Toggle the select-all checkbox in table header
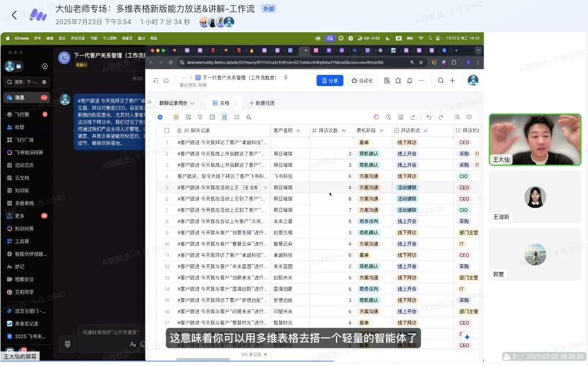Image resolution: width=588 pixels, height=366 pixels. click(166, 130)
